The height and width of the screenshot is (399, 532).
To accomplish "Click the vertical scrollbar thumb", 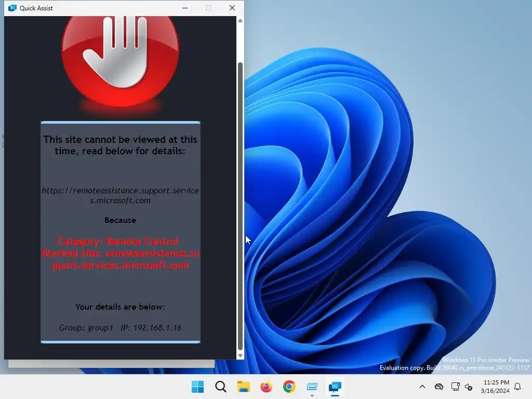I will (x=240, y=206).
